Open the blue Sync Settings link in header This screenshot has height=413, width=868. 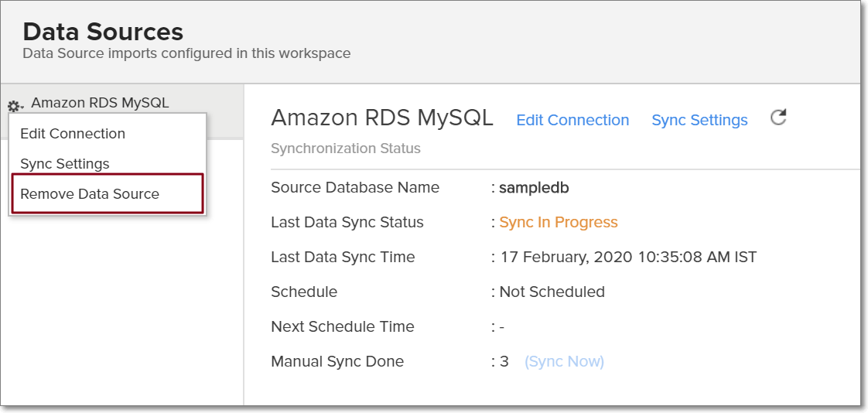(699, 120)
